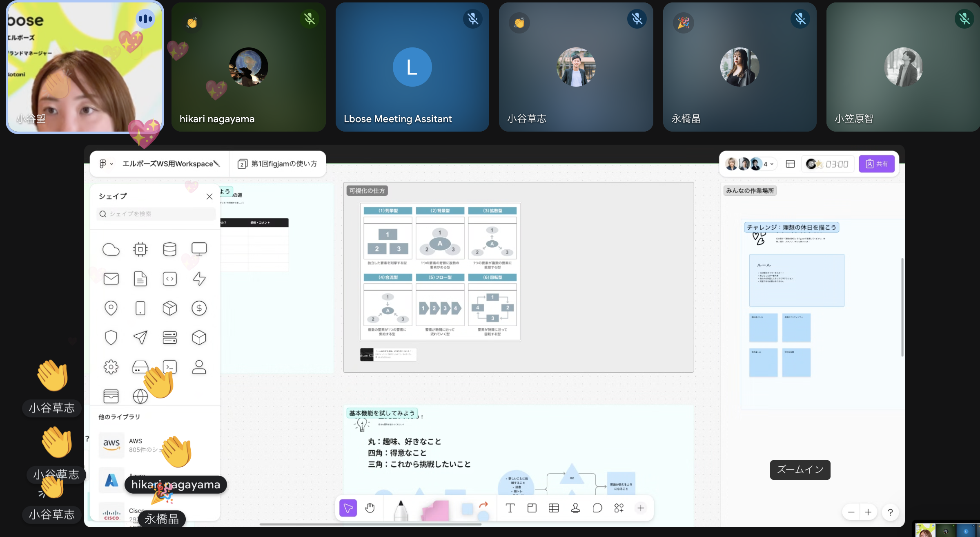Viewport: 980px width, 537px height.
Task: Insert the cloud shape
Action: 111,249
